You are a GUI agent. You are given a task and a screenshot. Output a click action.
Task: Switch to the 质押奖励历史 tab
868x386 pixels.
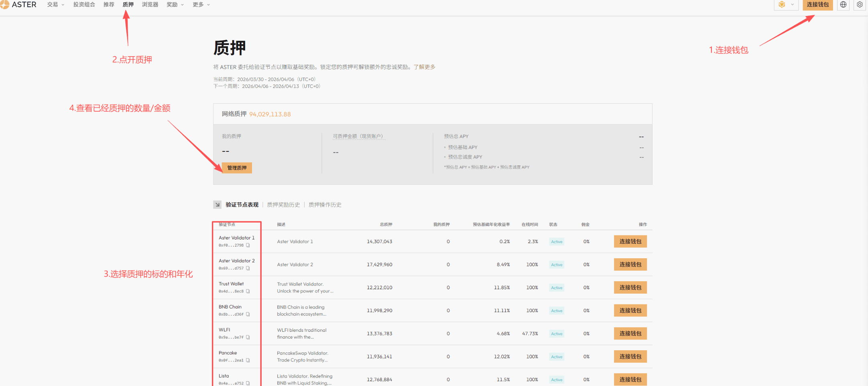click(283, 205)
